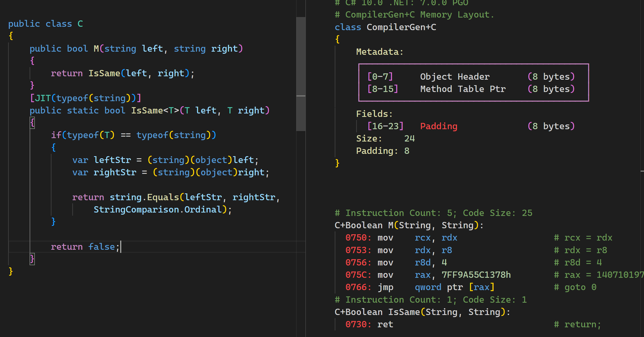Viewport: 644px width, 337px height.
Task: Click StringComparison.Ordinal argument text
Action: 158,210
